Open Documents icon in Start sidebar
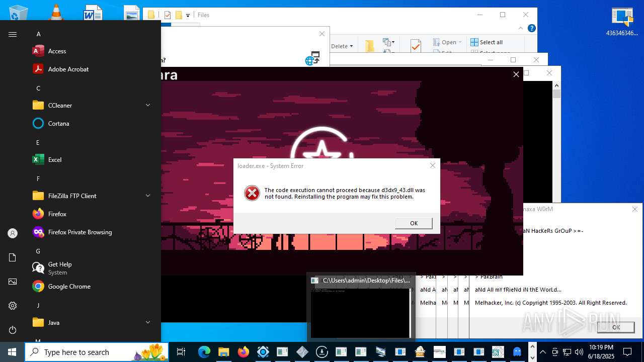The height and width of the screenshot is (362, 644). coord(13,257)
